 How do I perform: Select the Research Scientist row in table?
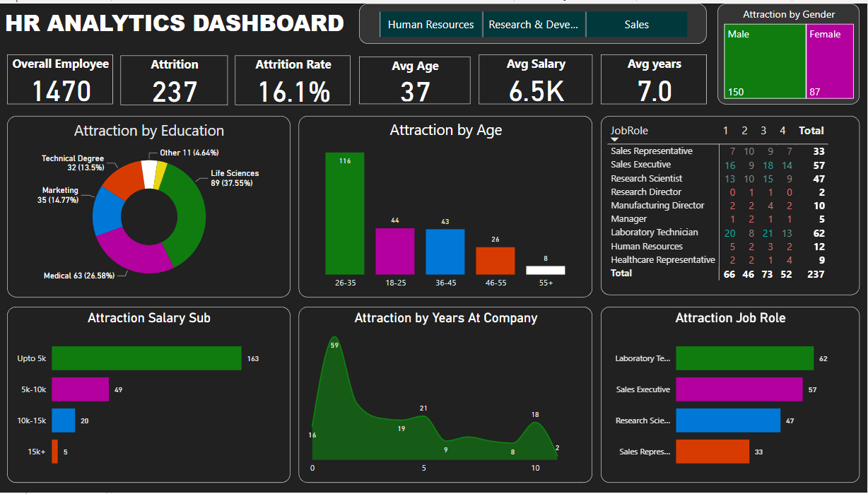click(647, 179)
